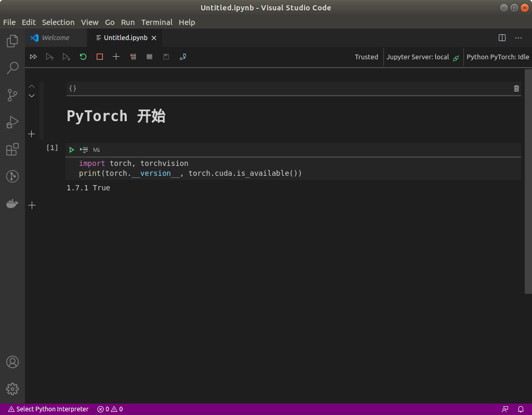The image size is (532, 415).
Task: Run all notebook cells
Action: click(x=33, y=57)
